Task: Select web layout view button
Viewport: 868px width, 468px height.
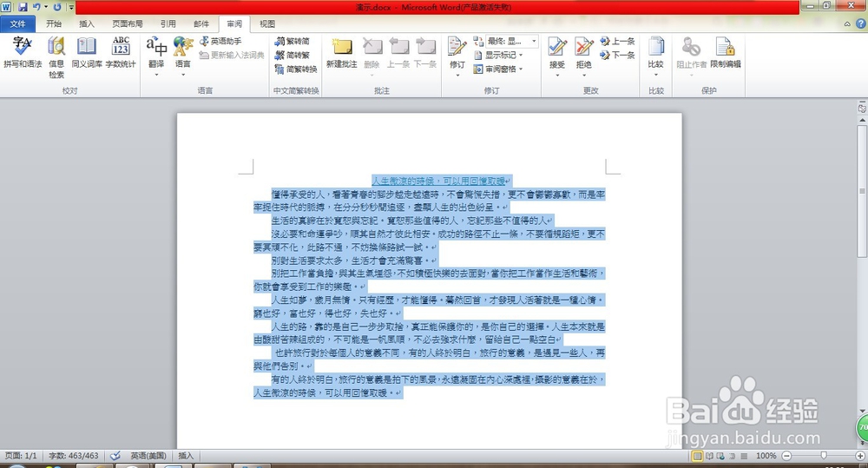Action: point(720,456)
